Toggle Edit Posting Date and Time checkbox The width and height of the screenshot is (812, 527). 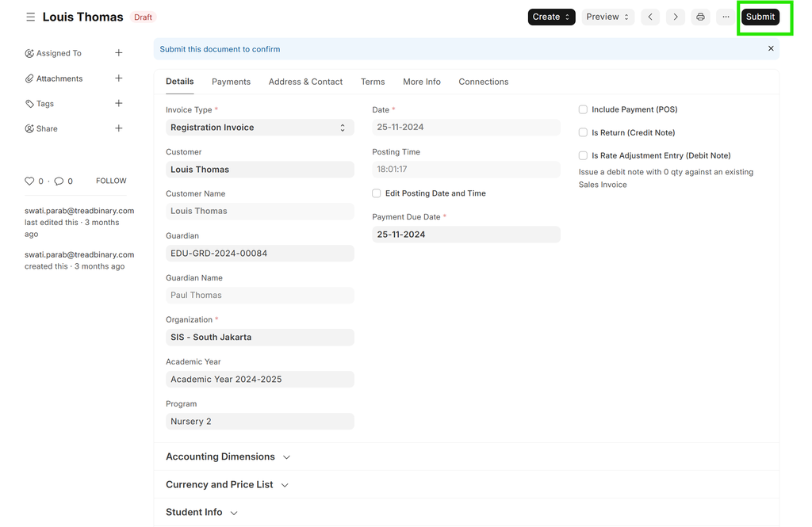(x=377, y=193)
